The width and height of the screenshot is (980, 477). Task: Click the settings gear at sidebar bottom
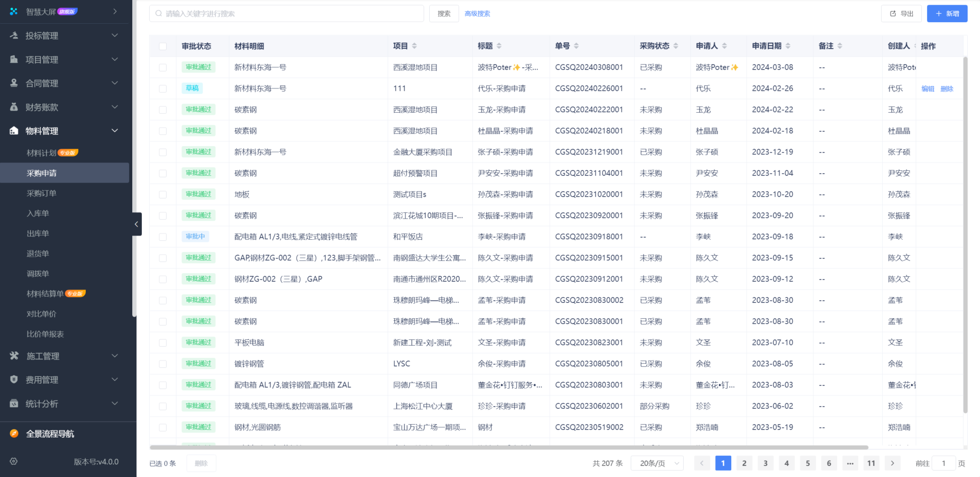coord(13,461)
